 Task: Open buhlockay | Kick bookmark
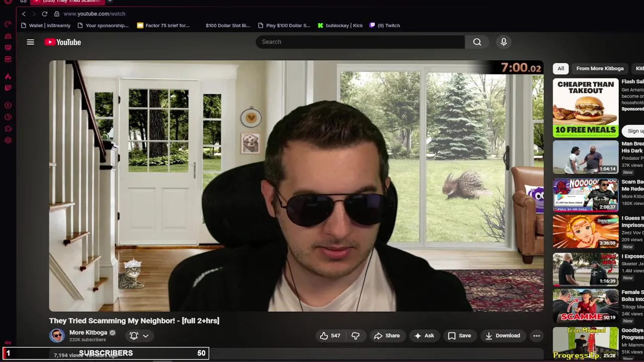(340, 26)
